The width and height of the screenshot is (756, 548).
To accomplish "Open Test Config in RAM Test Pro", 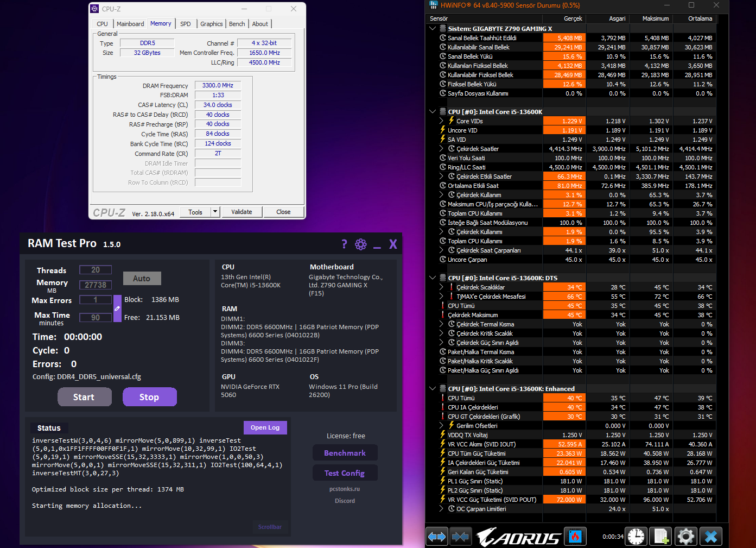I will (x=345, y=473).
